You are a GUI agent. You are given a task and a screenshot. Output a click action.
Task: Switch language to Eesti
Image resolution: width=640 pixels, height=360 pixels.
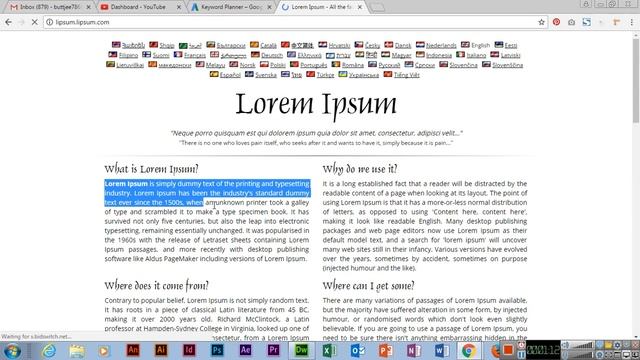[511, 45]
